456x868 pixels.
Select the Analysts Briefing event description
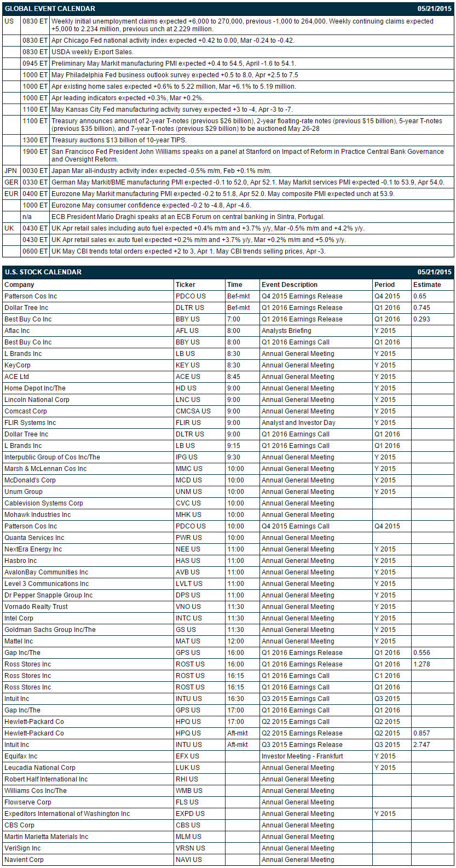point(286,331)
